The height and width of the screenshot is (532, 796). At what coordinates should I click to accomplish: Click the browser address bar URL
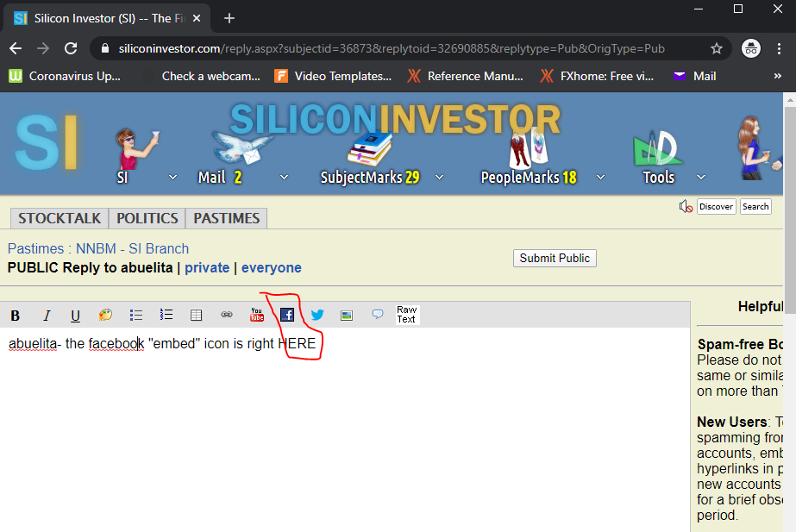pyautogui.click(x=392, y=48)
